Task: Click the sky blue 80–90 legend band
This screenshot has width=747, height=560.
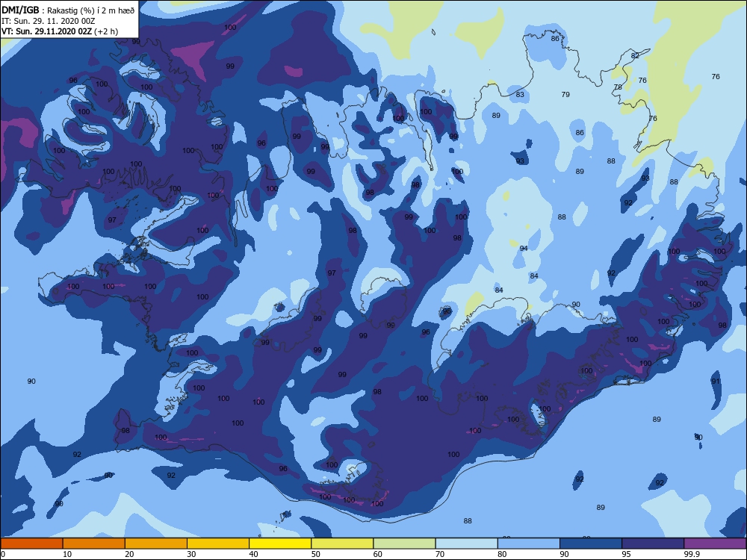Action: [x=529, y=544]
